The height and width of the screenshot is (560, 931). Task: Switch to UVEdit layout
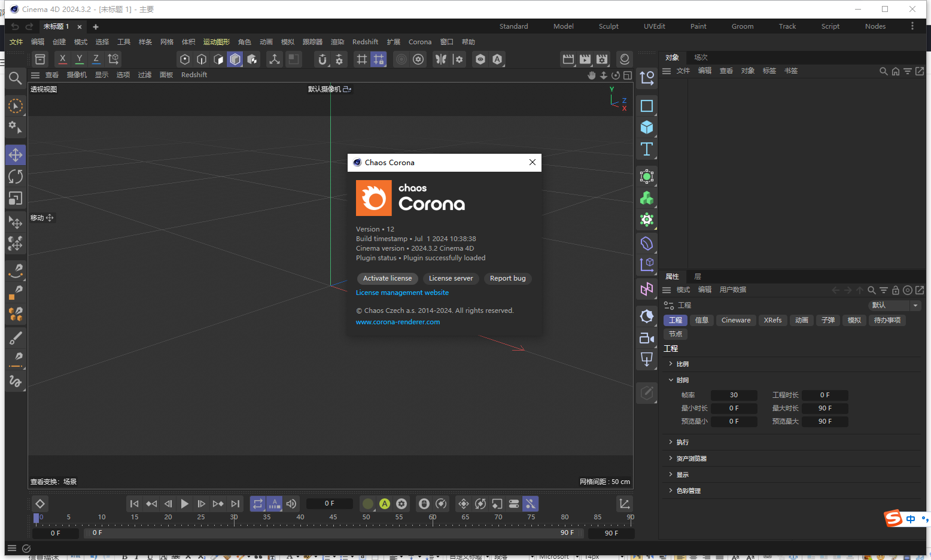(x=654, y=26)
